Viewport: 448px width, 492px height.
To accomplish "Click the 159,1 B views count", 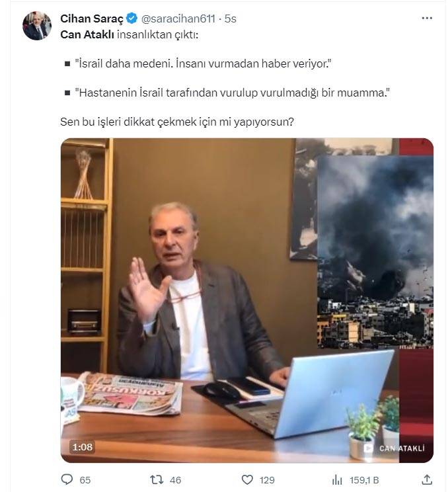I will 364,480.
